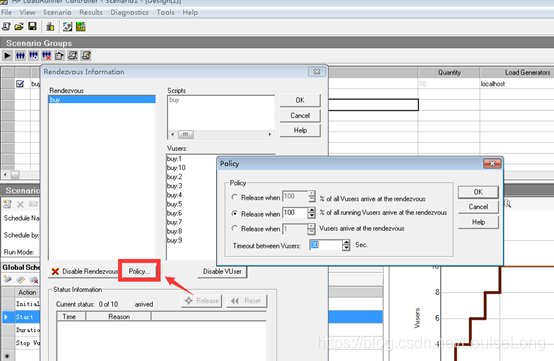Select radio for number of Vusers arriving
The image size is (554, 361).
tap(234, 228)
